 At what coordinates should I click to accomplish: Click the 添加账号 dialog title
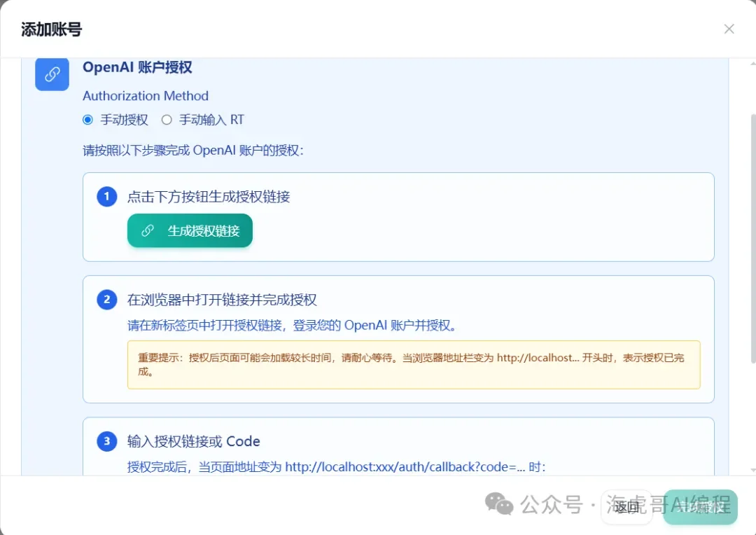click(x=51, y=29)
